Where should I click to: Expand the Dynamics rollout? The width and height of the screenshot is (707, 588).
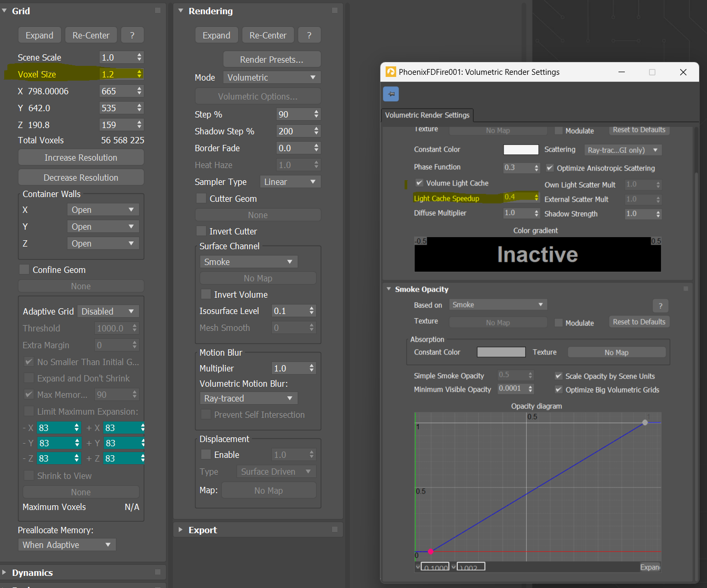pos(5,572)
